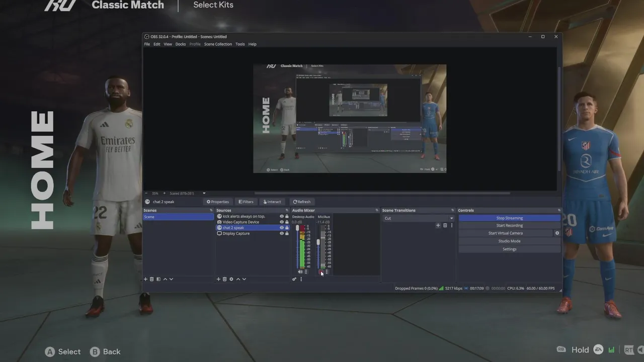Adjust the Desktop Audio volume slider

pos(297,228)
